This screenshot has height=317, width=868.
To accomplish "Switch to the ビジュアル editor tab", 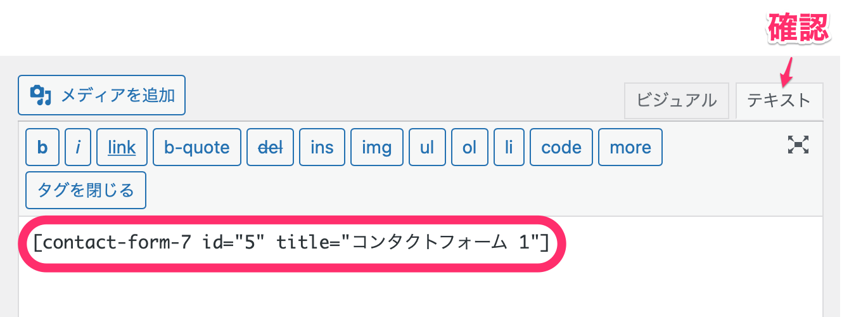I will pyautogui.click(x=677, y=100).
